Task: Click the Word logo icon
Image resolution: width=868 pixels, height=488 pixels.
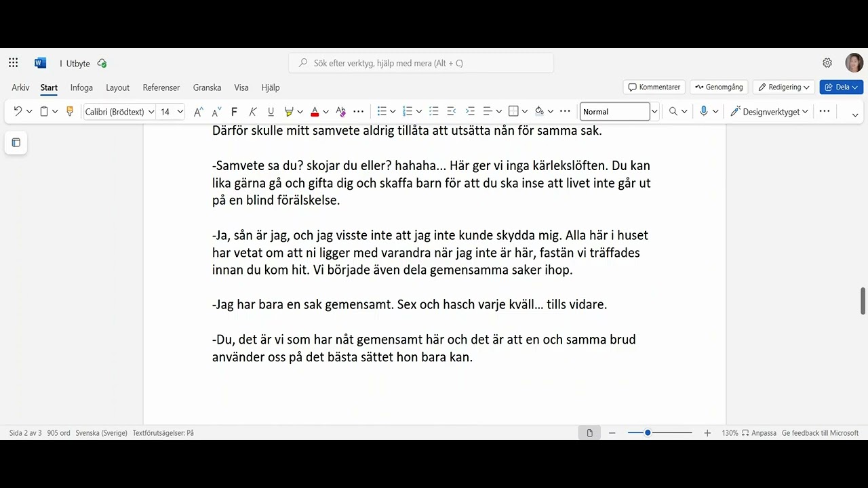Action: [x=40, y=63]
